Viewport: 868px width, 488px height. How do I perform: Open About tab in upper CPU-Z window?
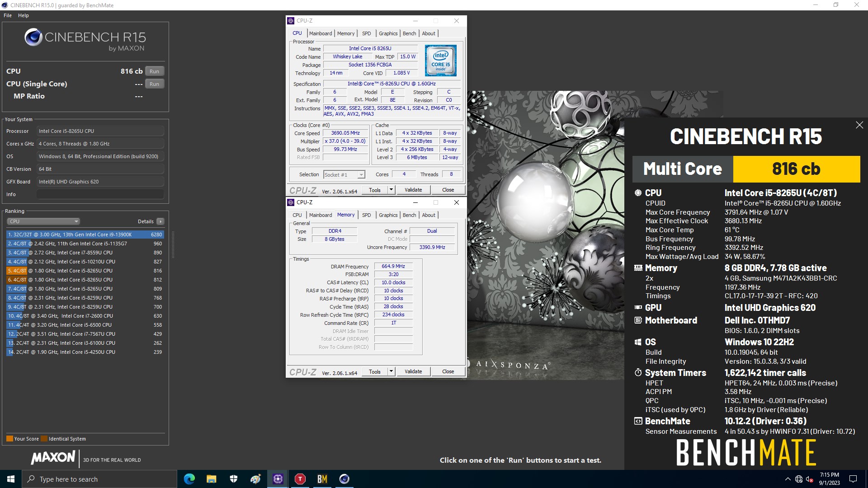(x=429, y=33)
